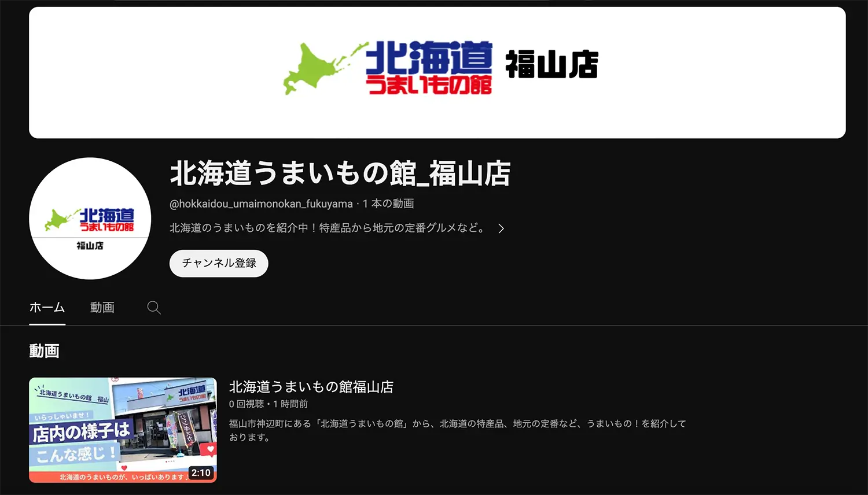This screenshot has height=495, width=868.
Task: Click the channel avatar logo
Action: point(90,219)
